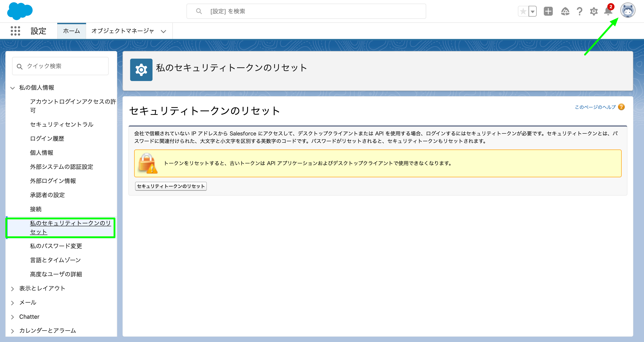The width and height of the screenshot is (644, 342).
Task: Open Trailhead guidance center icon
Action: (x=566, y=11)
